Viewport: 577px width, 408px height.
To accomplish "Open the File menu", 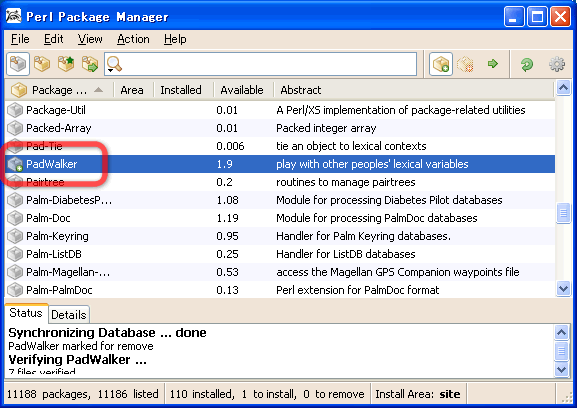I will [x=20, y=39].
